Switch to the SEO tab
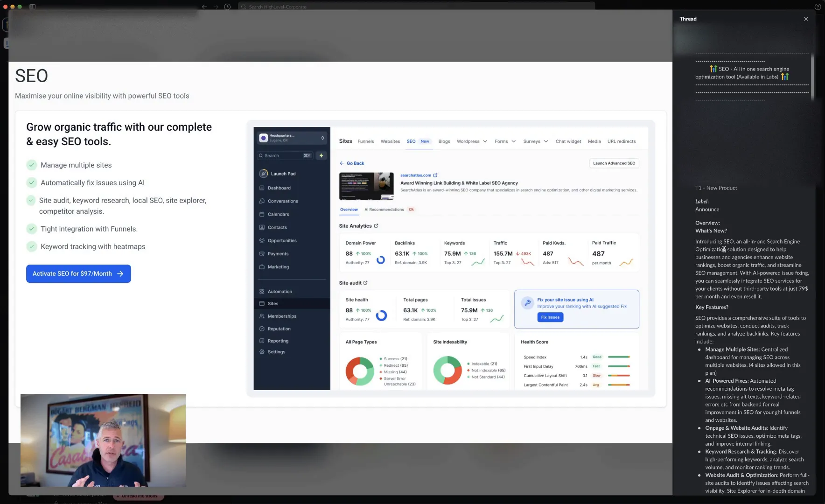Viewport: 825px width, 504px height. coord(411,141)
